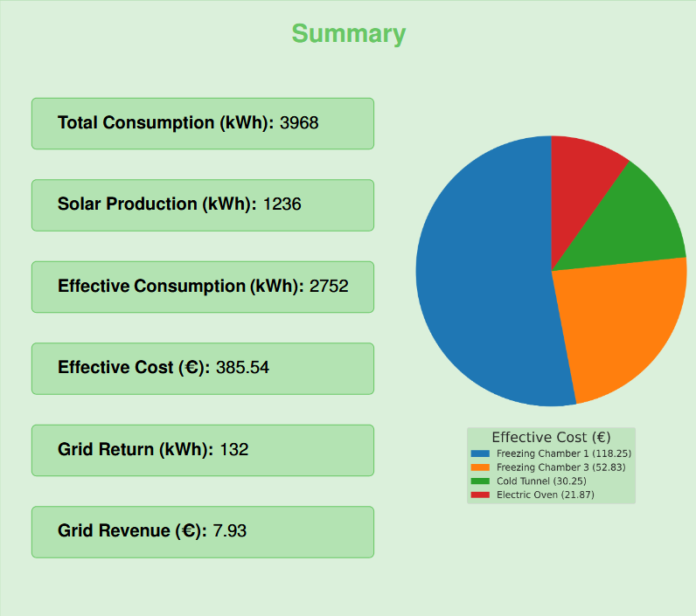Select the Grid Return (kWh) card
The height and width of the screenshot is (616, 696).
click(202, 450)
